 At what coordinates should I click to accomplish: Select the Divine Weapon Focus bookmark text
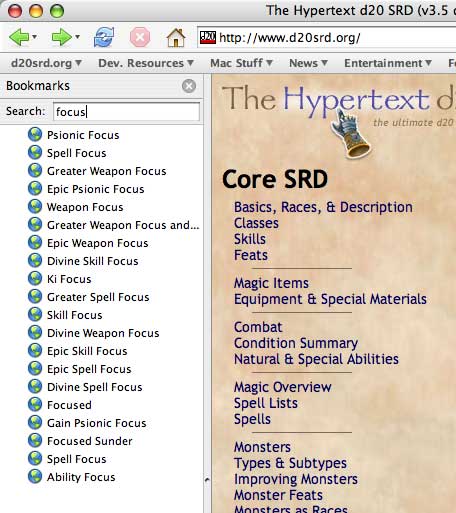point(103,333)
